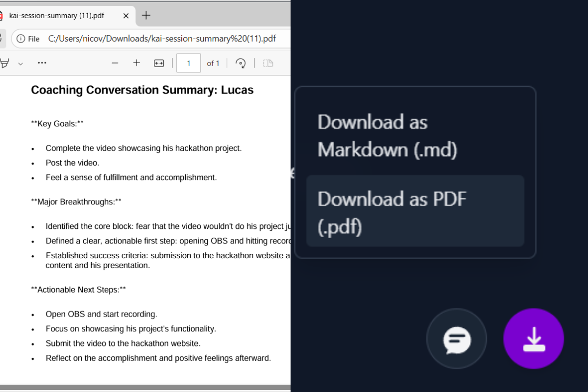Toggle fit to width view

click(159, 63)
